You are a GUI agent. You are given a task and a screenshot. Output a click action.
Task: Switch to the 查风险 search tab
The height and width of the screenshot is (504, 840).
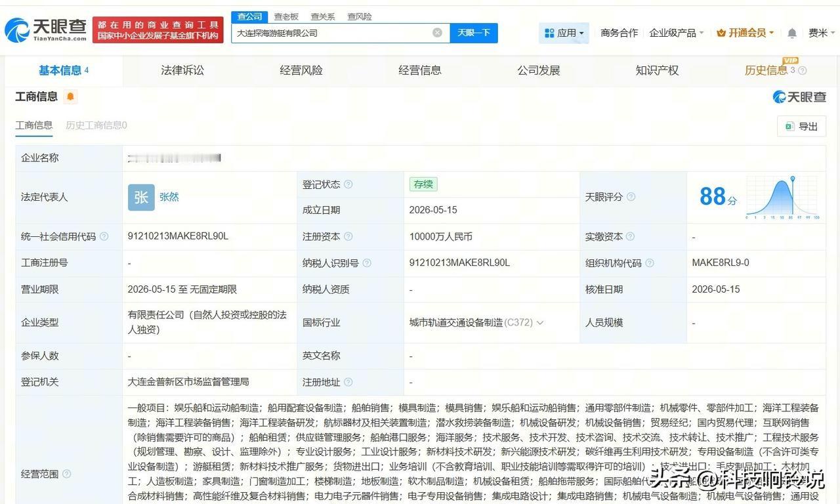pos(360,16)
